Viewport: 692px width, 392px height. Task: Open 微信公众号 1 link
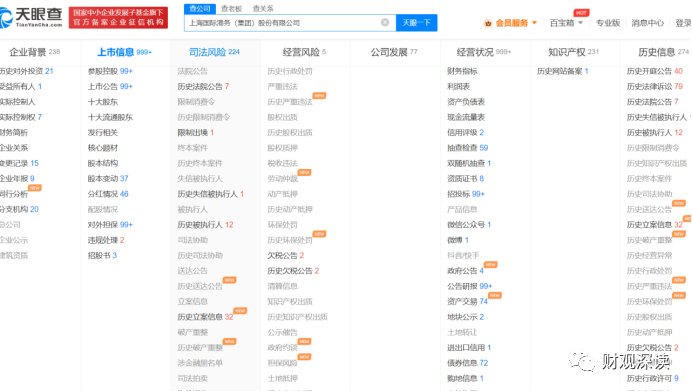[469, 225]
